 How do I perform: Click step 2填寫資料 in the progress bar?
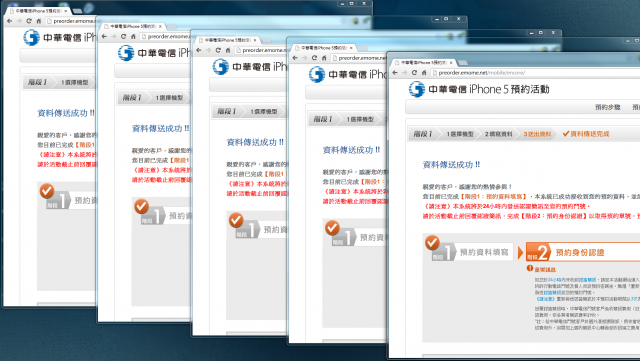point(498,134)
